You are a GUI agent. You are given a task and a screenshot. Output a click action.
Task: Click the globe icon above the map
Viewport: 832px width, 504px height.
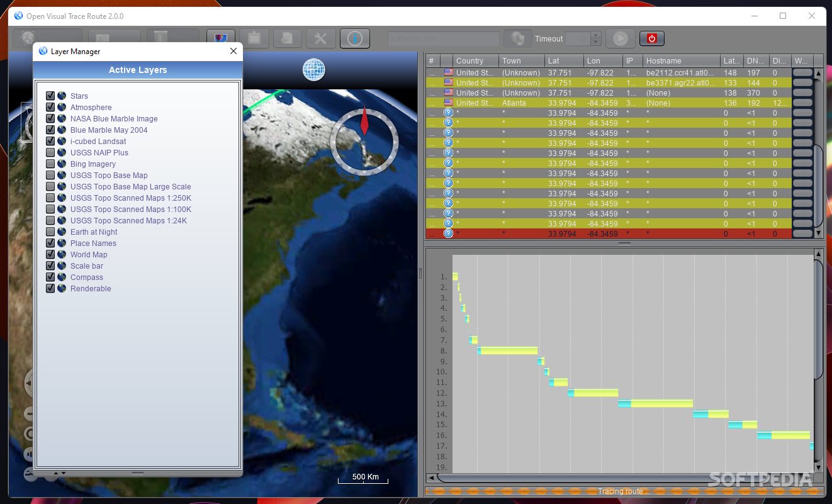click(x=313, y=69)
